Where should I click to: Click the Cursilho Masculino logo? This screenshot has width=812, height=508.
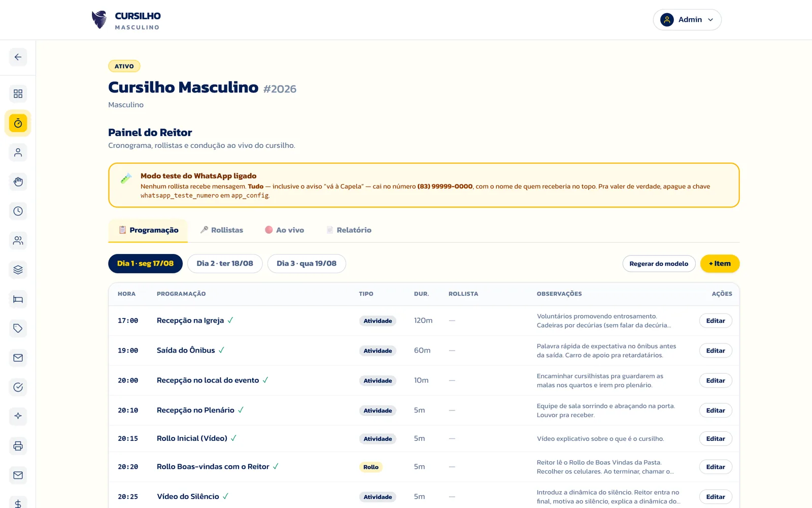[x=126, y=20]
